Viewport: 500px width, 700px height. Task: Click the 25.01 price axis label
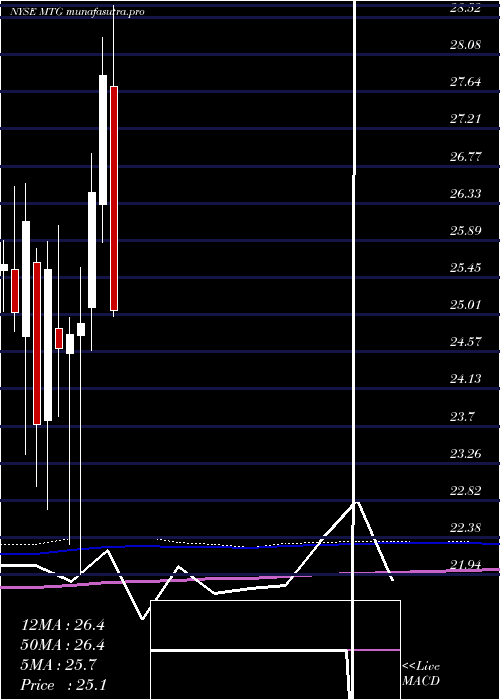pos(465,305)
